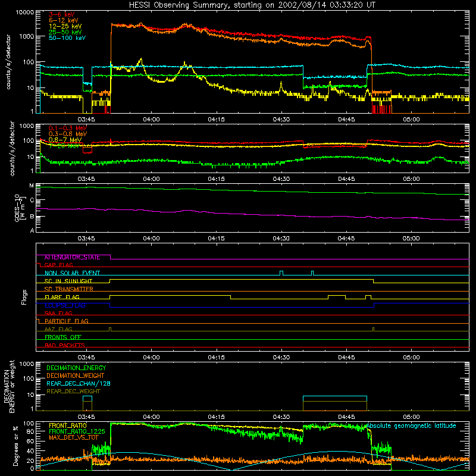Viewport: 476px width, 476px height.
Task: Click the B class label on GOES axis
Action: tap(32, 217)
